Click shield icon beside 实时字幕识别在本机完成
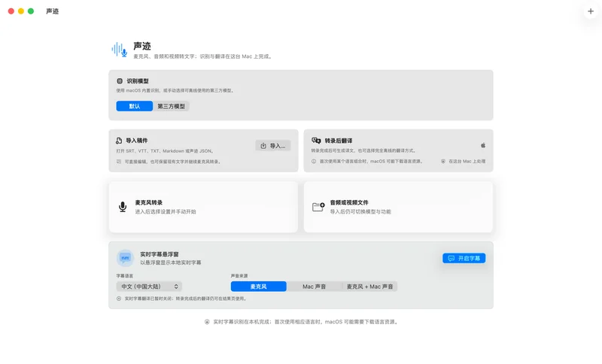The image size is (602, 364). 207,322
